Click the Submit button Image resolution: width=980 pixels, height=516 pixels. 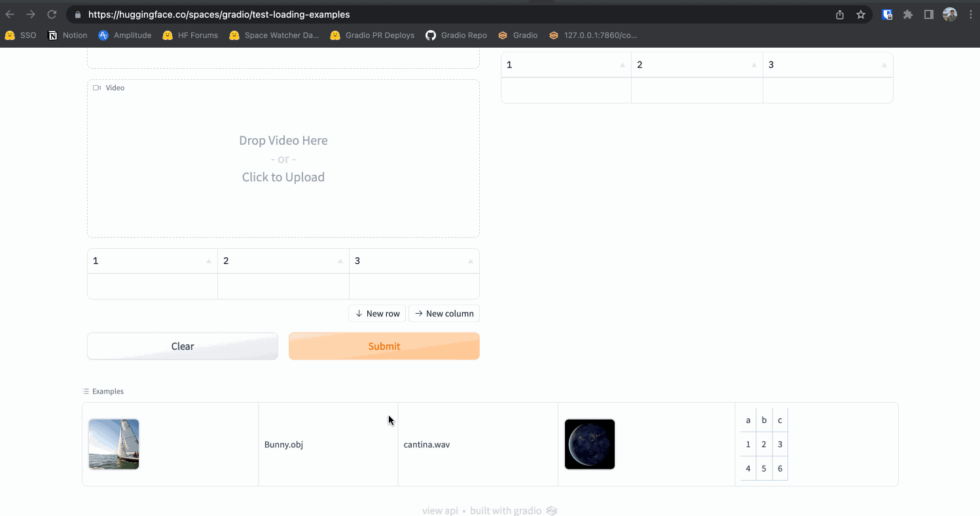(384, 346)
